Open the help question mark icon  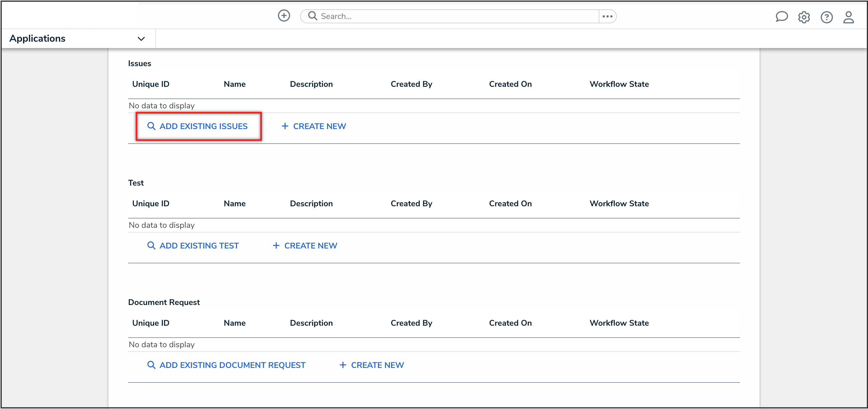826,17
